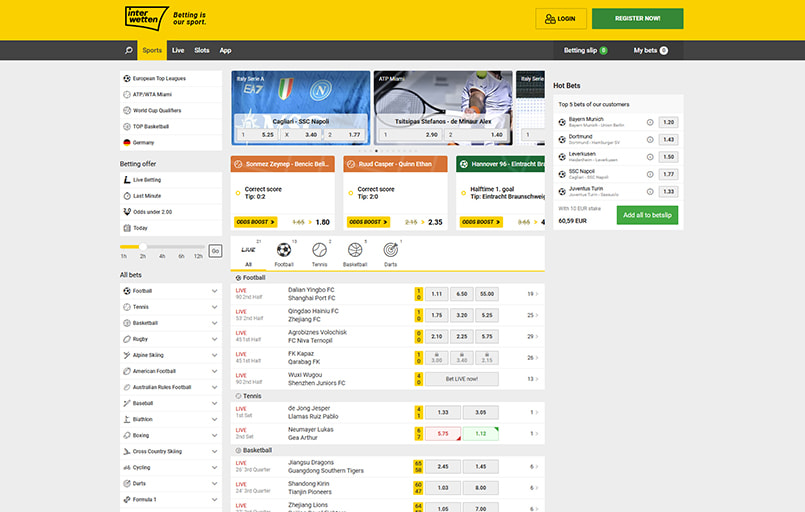Screen dimensions: 805x512
Task: Select the LIVE All filter tab
Action: click(248, 254)
